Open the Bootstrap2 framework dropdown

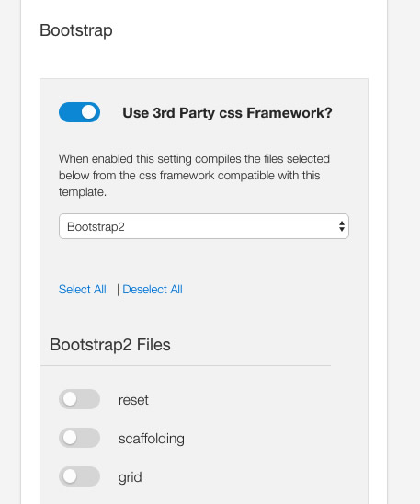click(x=204, y=226)
